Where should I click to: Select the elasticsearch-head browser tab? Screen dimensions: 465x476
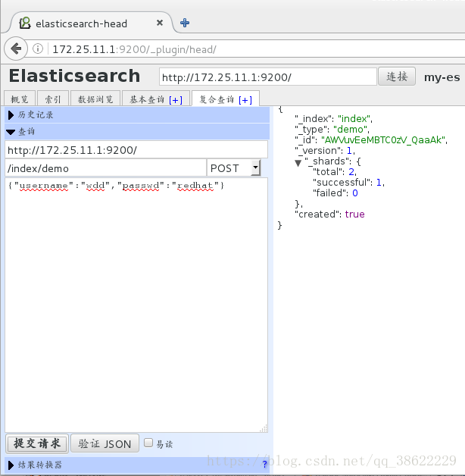(91, 23)
